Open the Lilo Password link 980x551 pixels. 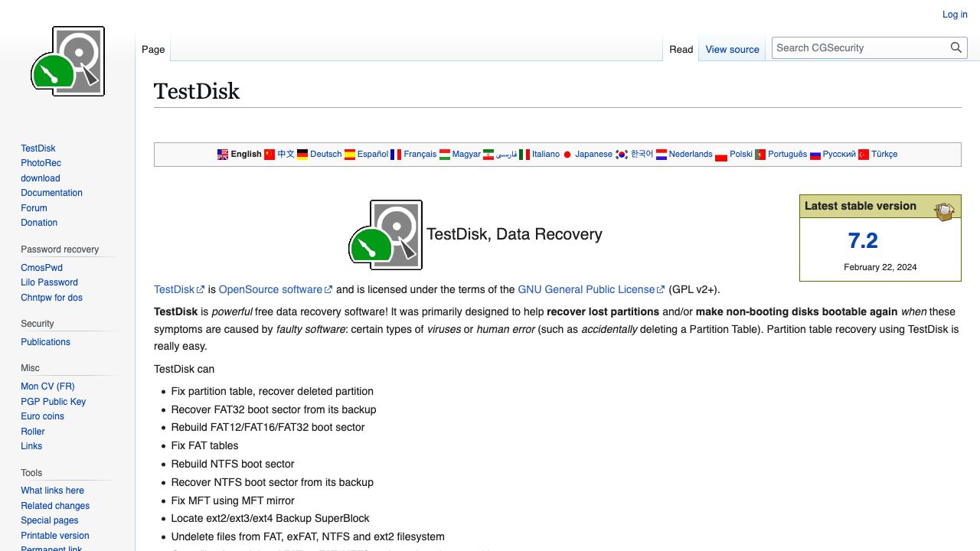(x=49, y=282)
